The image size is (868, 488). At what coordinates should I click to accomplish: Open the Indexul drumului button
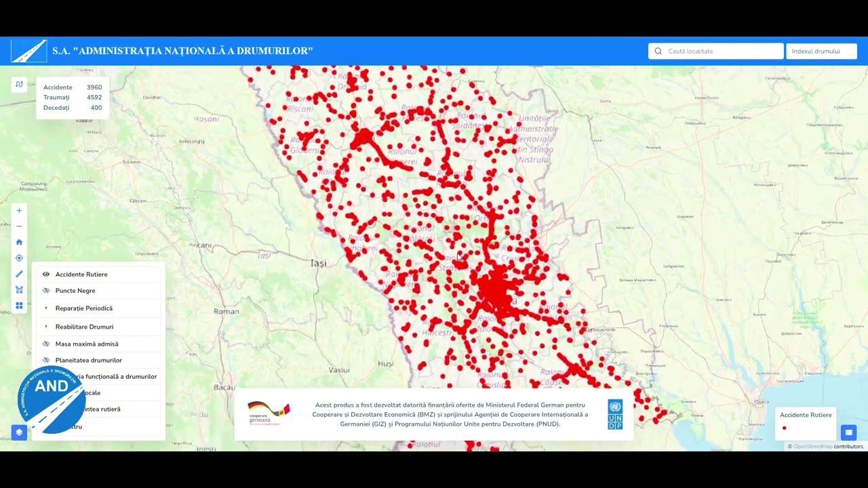(821, 51)
